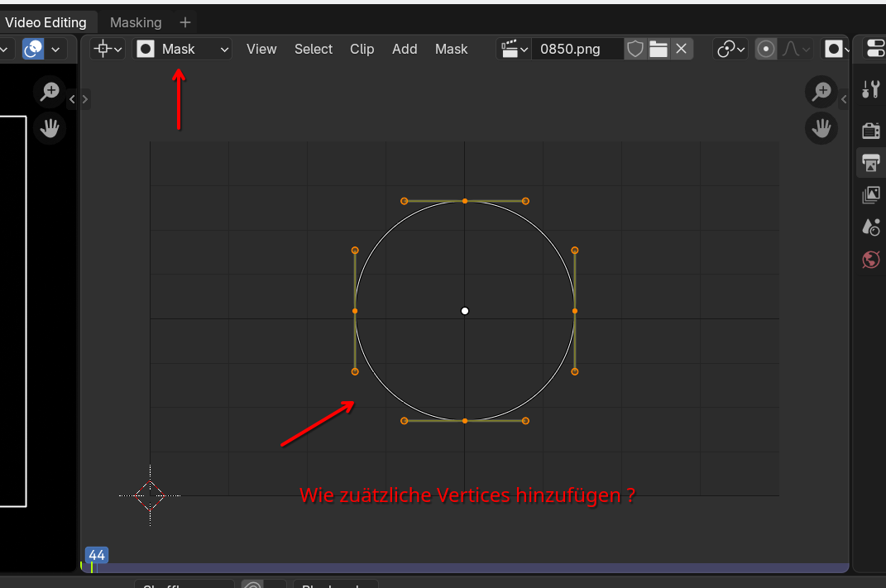
Task: Open a clip with the folder icon
Action: pyautogui.click(x=659, y=49)
